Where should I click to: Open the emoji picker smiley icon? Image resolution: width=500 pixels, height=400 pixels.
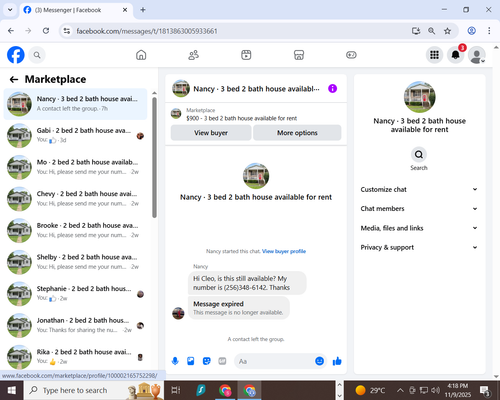point(319,361)
